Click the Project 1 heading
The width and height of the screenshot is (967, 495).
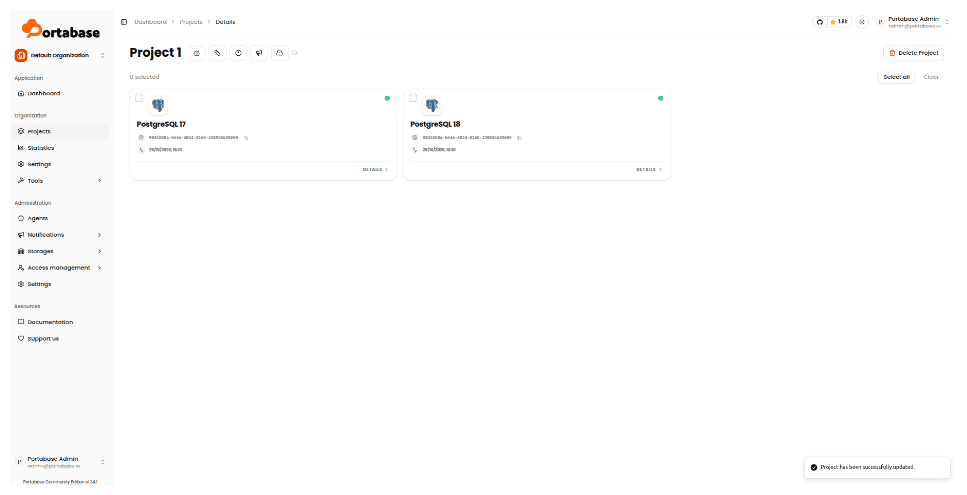click(155, 53)
